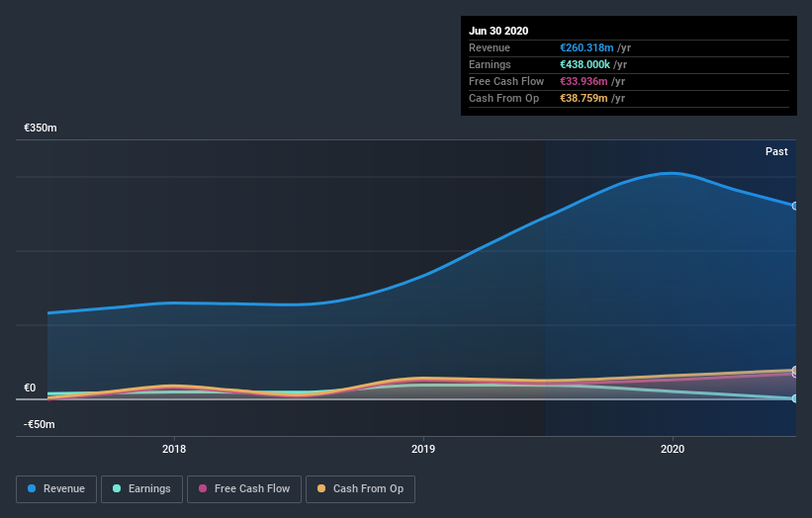
Task: Click the €438.000k earnings value
Action: click(585, 64)
